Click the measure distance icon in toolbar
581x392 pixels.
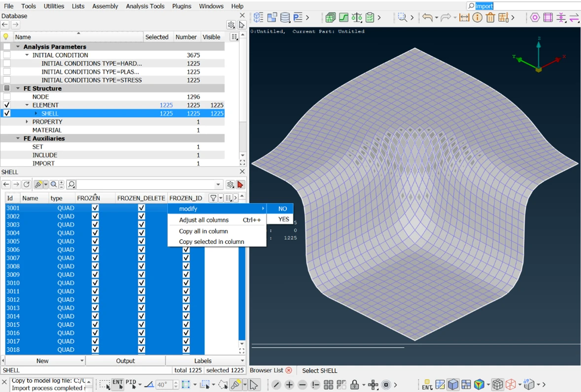pos(464,18)
